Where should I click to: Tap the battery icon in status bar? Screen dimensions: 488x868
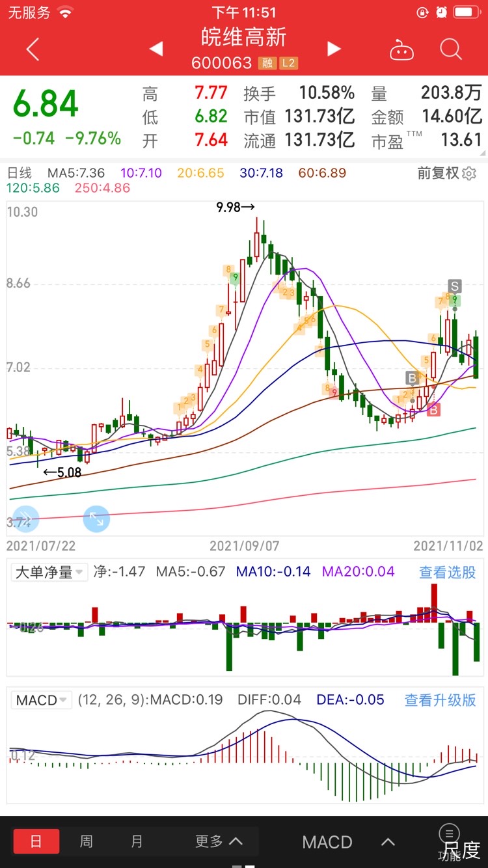tap(467, 12)
